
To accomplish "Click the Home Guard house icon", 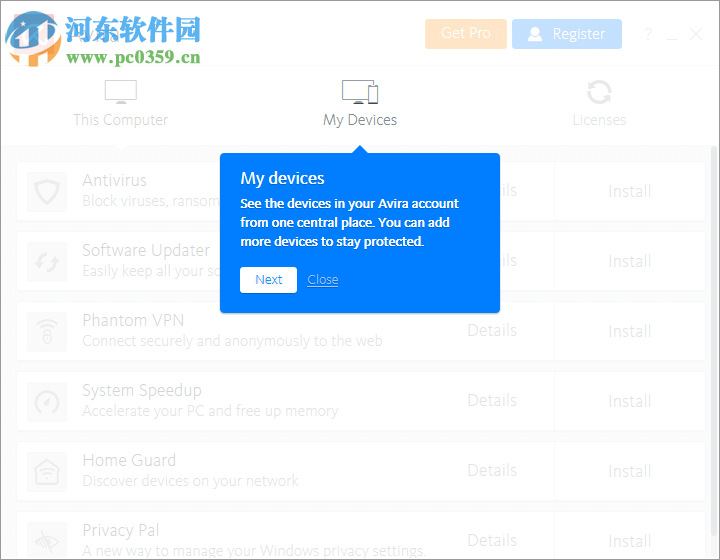I will click(47, 472).
